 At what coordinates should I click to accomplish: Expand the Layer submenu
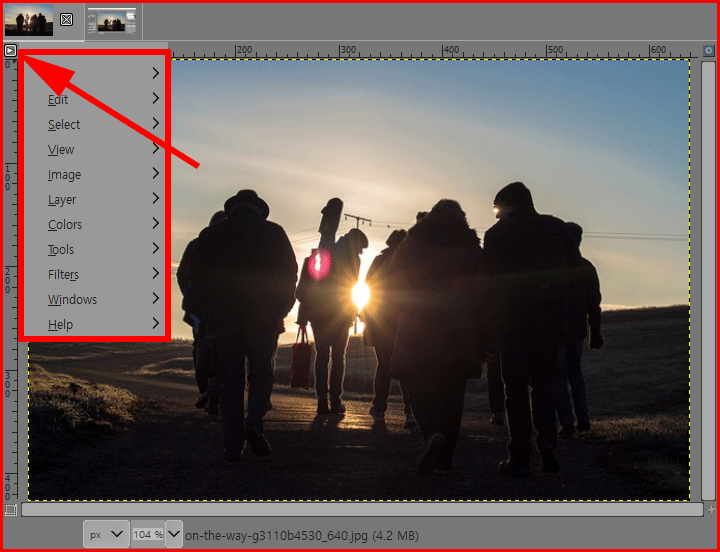(96, 199)
